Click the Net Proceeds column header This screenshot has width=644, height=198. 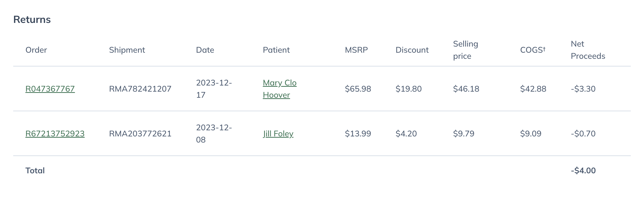[x=588, y=50]
